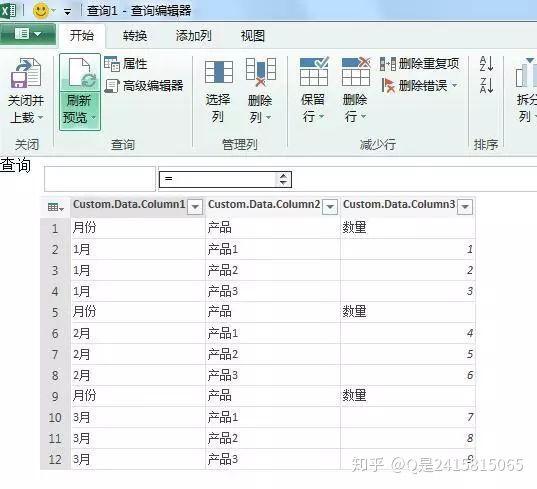This screenshot has width=537, height=489.
Task: Click the 选择列 icon
Action: tap(219, 72)
